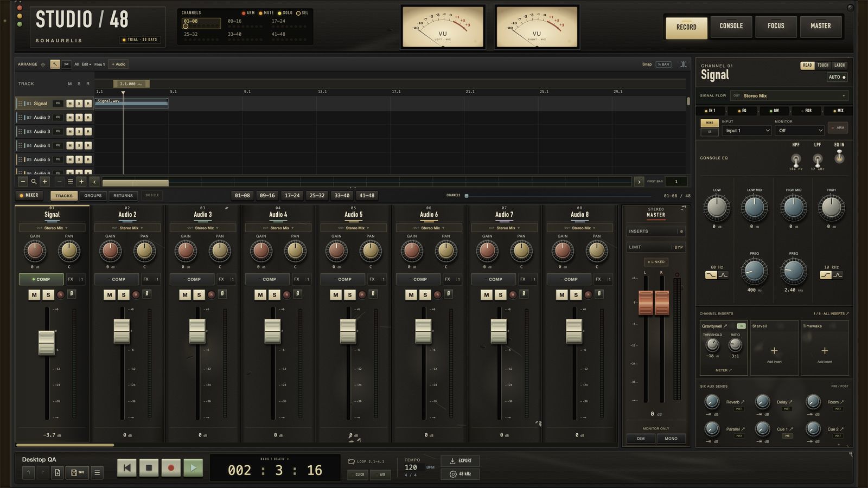
Task: Open the 48 kHz settings gear
Action: pos(460,474)
